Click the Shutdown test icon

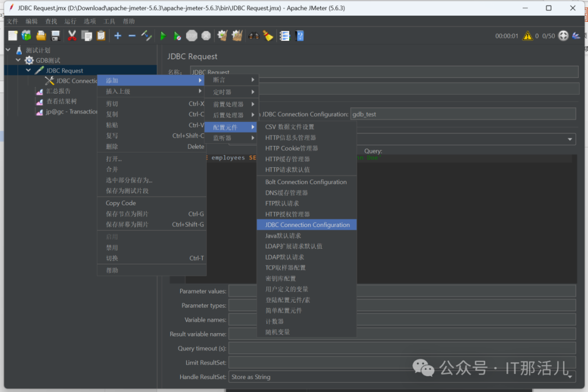tap(206, 35)
